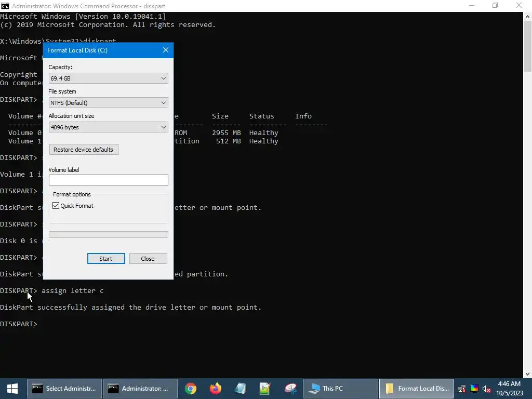
Task: Click the last empty DISKPART> prompt
Action: pyautogui.click(x=19, y=324)
